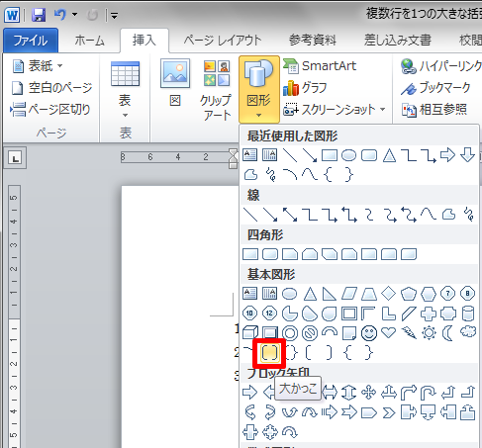Click the tab selector L button by ruler
Image resolution: width=482 pixels, height=448 pixels.
[x=15, y=158]
